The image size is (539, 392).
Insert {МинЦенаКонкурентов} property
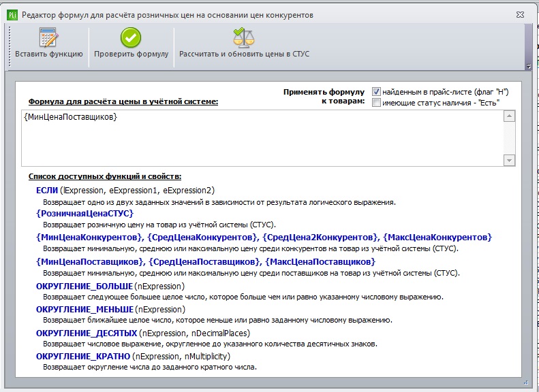[89, 238]
